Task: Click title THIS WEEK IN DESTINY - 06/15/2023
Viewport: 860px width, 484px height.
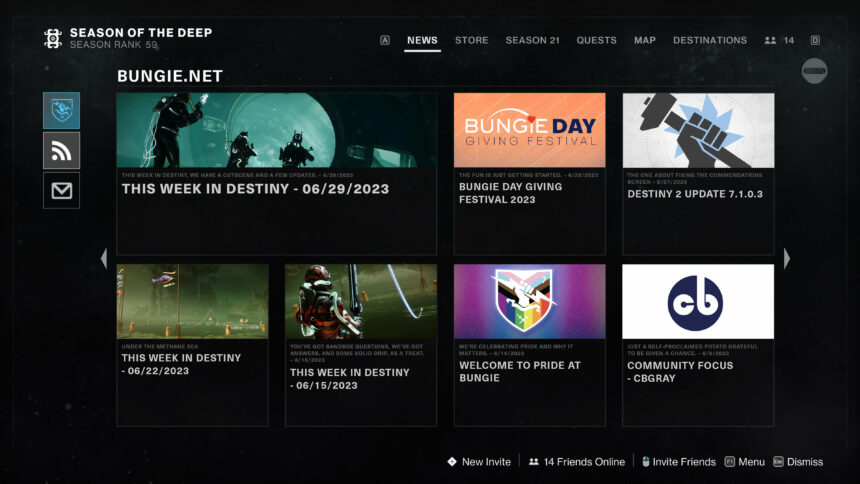Action: click(x=349, y=379)
